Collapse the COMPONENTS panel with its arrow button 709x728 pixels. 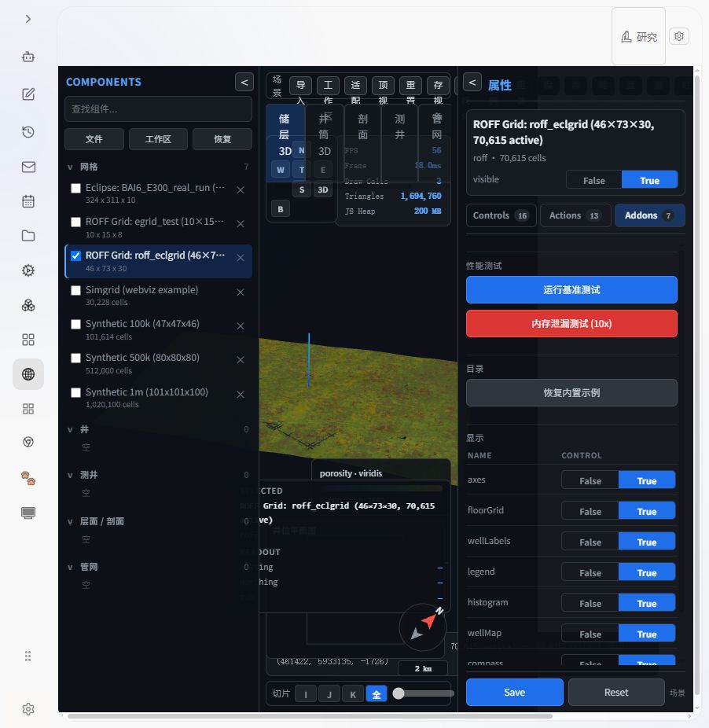click(x=244, y=83)
